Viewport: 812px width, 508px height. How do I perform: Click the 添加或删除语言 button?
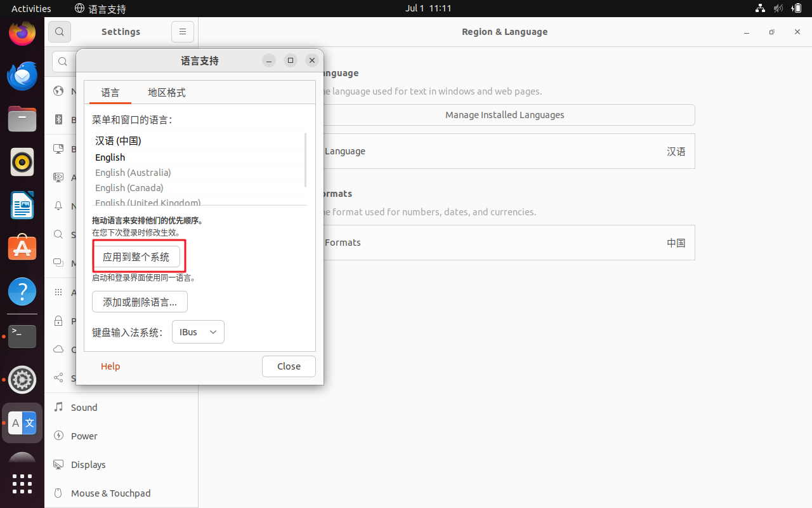[140, 302]
